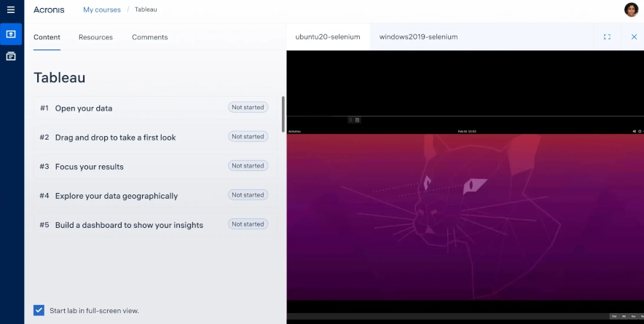Switch to the Comments tab
This screenshot has width=644, height=324.
pos(149,37)
